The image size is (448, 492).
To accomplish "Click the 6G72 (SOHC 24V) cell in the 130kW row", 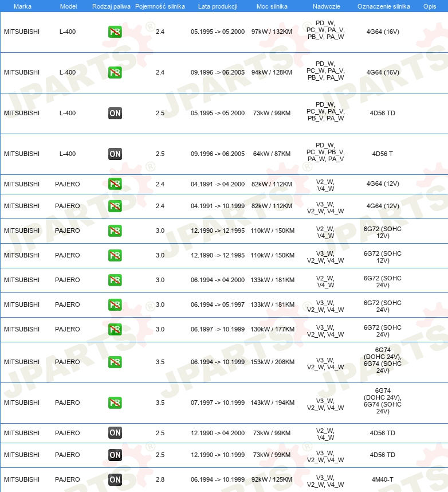I will tap(383, 331).
